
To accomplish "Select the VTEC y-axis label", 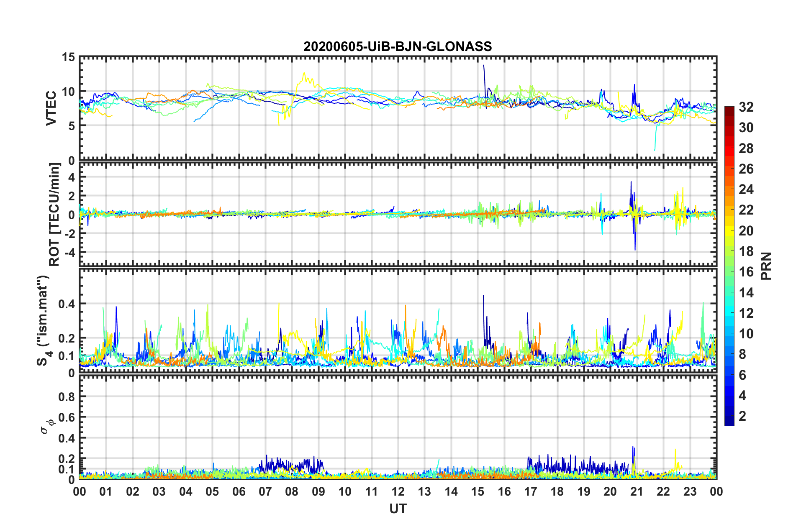I will point(51,108).
